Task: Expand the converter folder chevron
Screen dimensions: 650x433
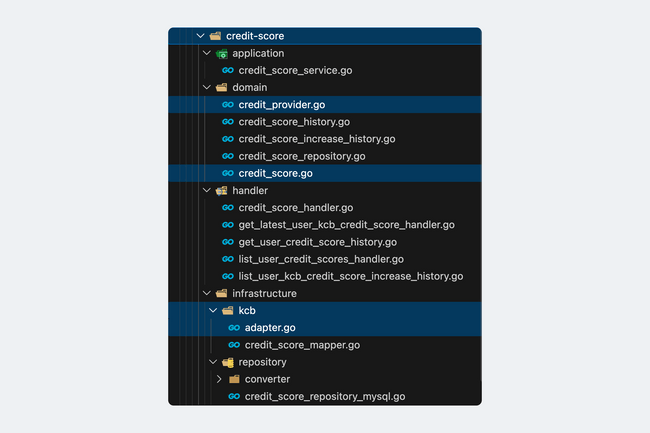Action: 219,379
